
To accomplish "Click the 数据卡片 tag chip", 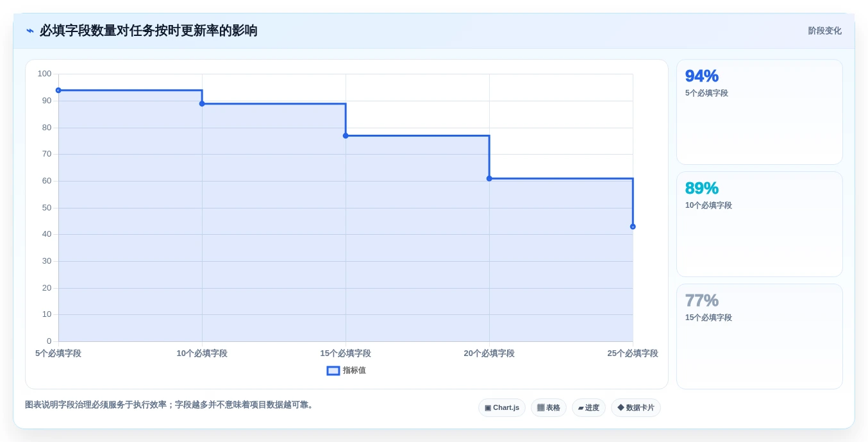I will click(x=636, y=408).
